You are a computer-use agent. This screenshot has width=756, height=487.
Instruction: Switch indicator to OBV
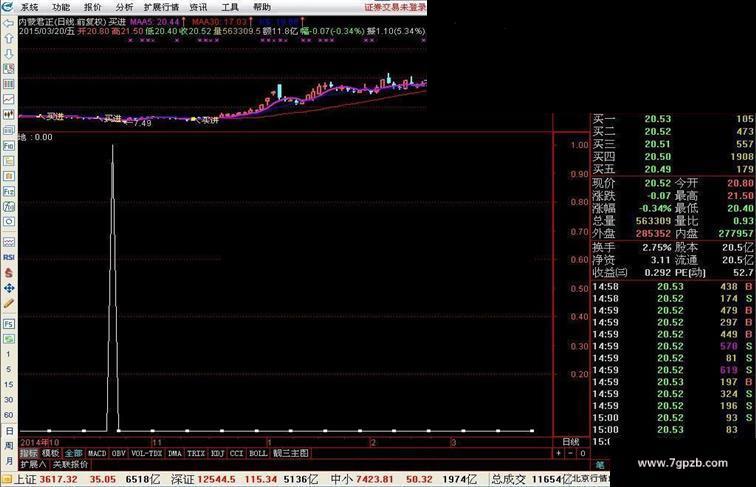(119, 453)
